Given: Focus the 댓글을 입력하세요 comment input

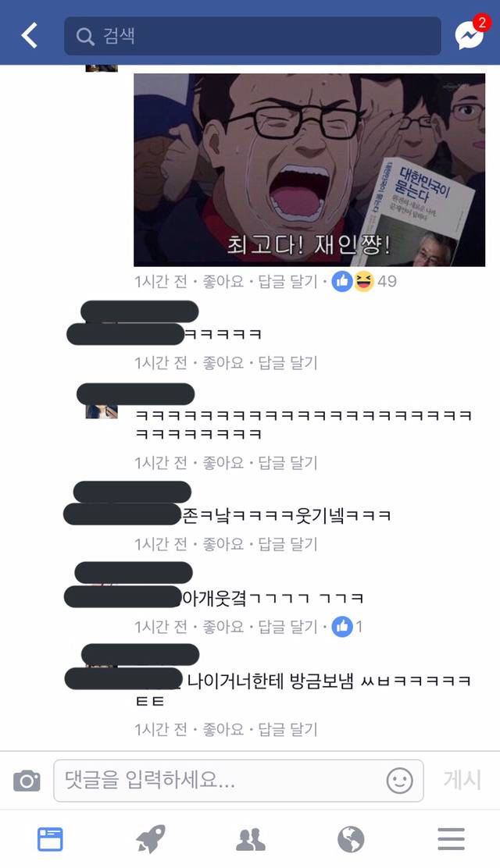Looking at the screenshot, I should pos(239,781).
